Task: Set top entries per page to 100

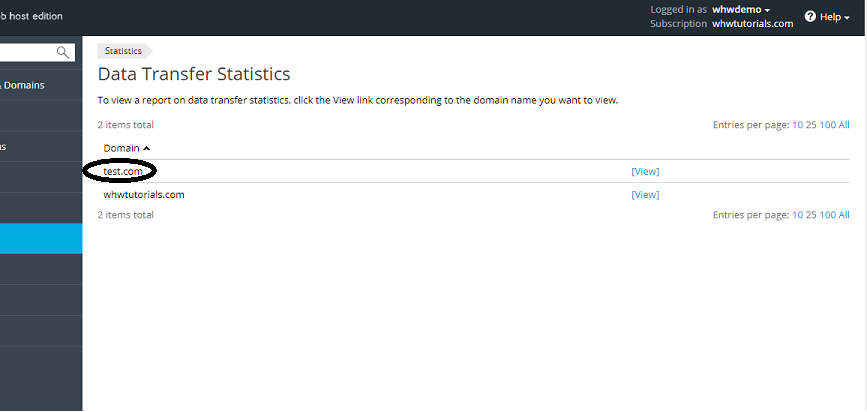Action: [x=827, y=125]
